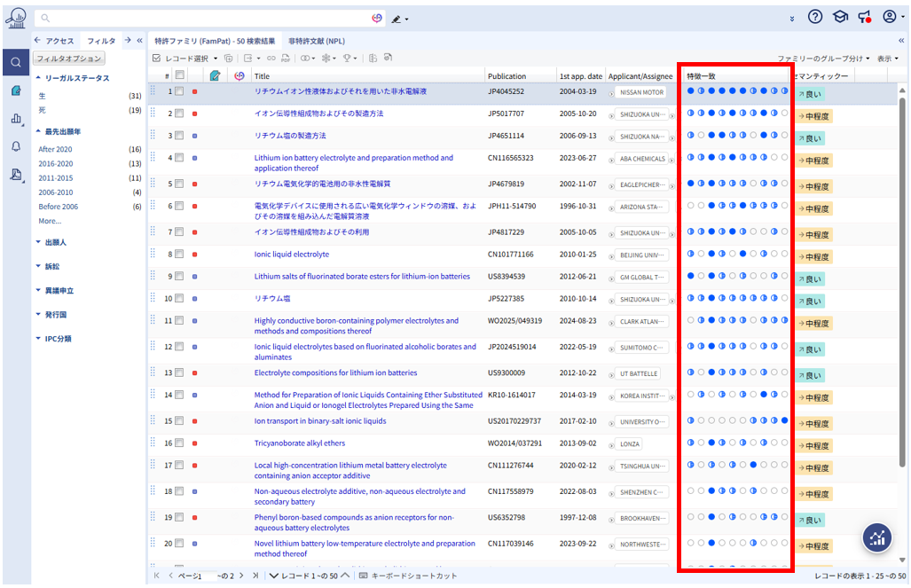Click the compare columns toolbar icon
The image size is (911, 588).
coord(373,59)
